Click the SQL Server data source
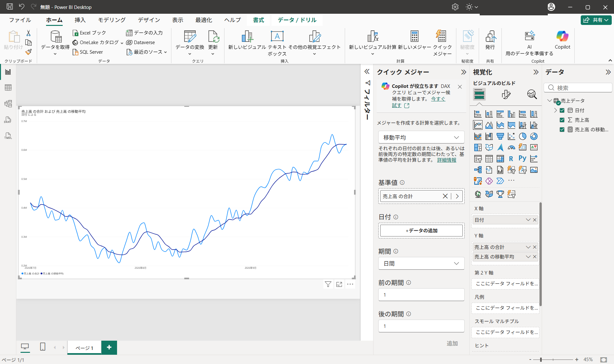 (88, 52)
